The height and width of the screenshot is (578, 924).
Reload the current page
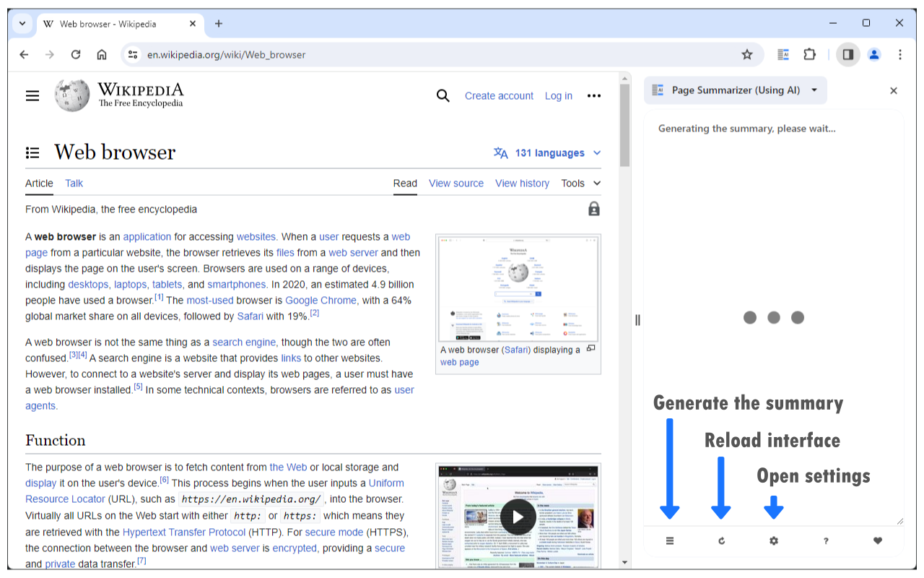(76, 54)
